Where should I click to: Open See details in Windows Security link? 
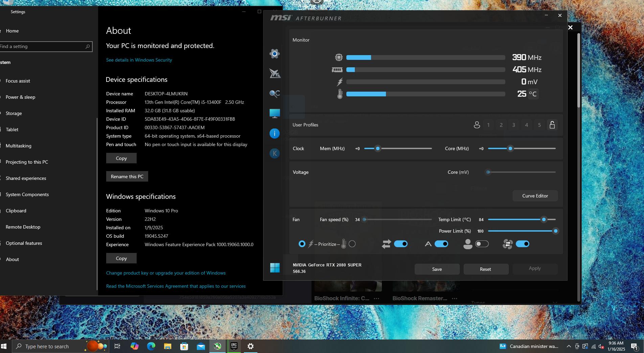[139, 60]
